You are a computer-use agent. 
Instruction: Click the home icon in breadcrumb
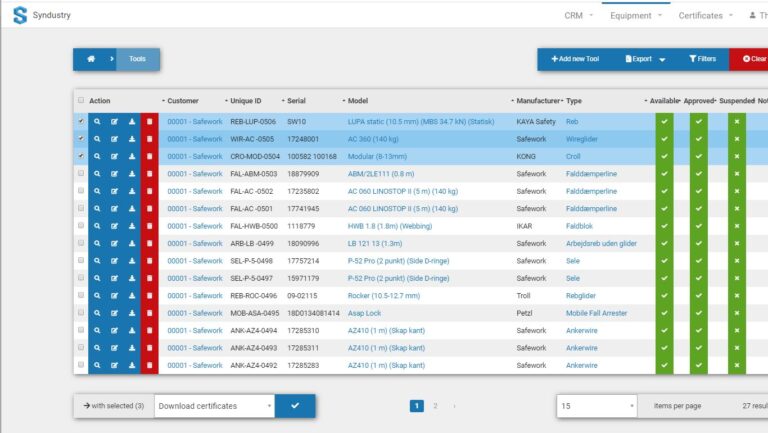[x=90, y=59]
